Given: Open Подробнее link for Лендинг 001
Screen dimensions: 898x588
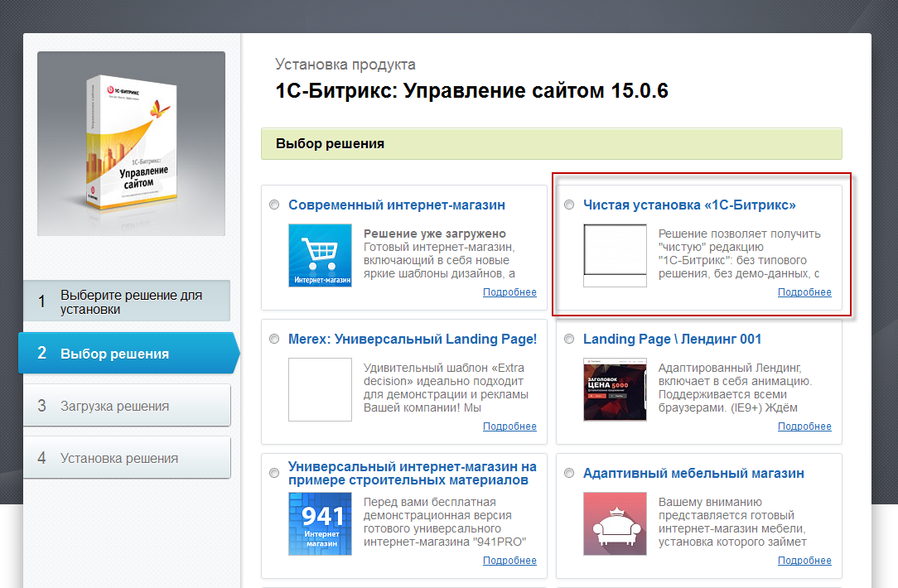Looking at the screenshot, I should click(x=804, y=426).
